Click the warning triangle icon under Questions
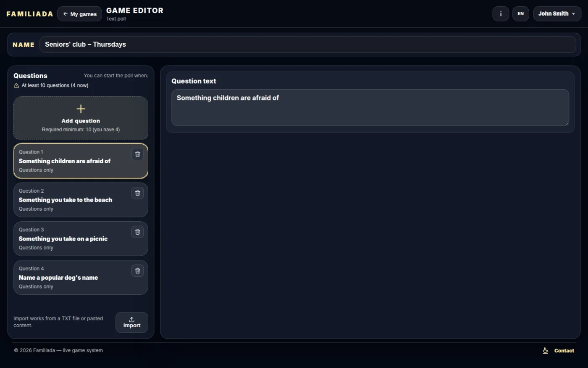588x368 pixels. (16, 85)
